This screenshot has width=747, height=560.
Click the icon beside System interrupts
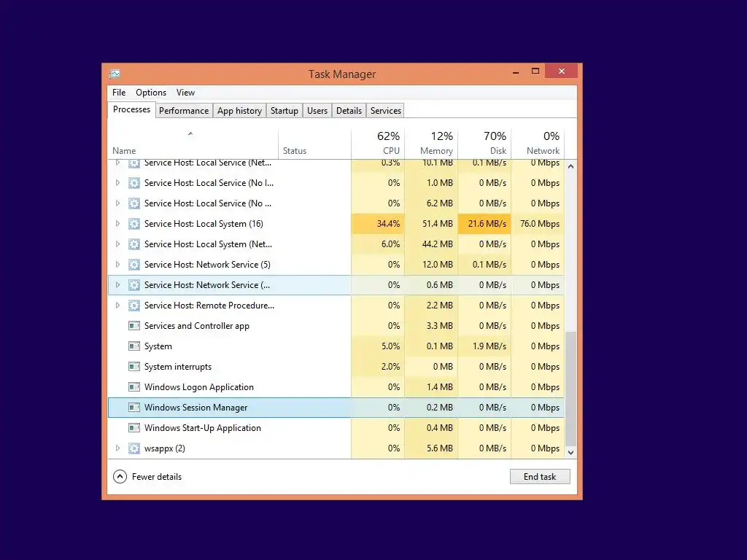tap(134, 367)
